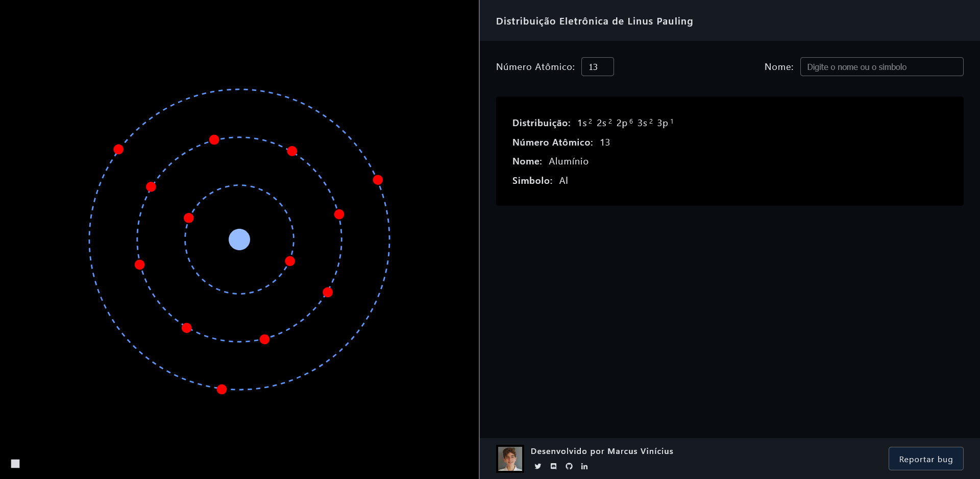Open the LinkedIn icon in the footer

click(x=584, y=466)
